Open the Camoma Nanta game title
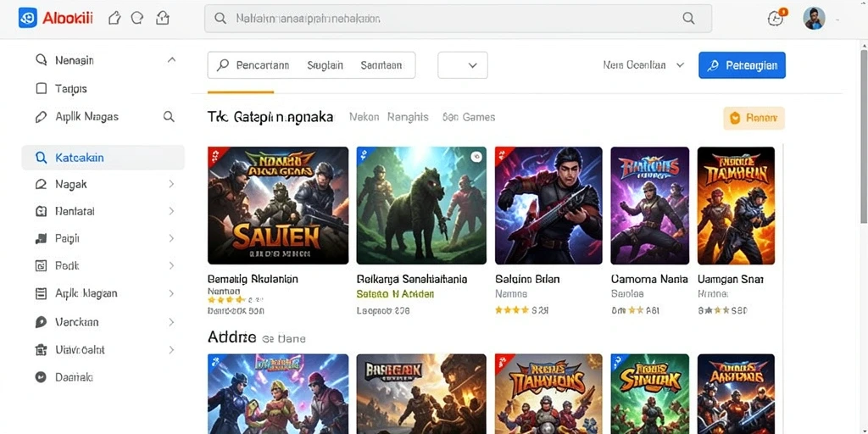This screenshot has width=868, height=434. point(649,279)
